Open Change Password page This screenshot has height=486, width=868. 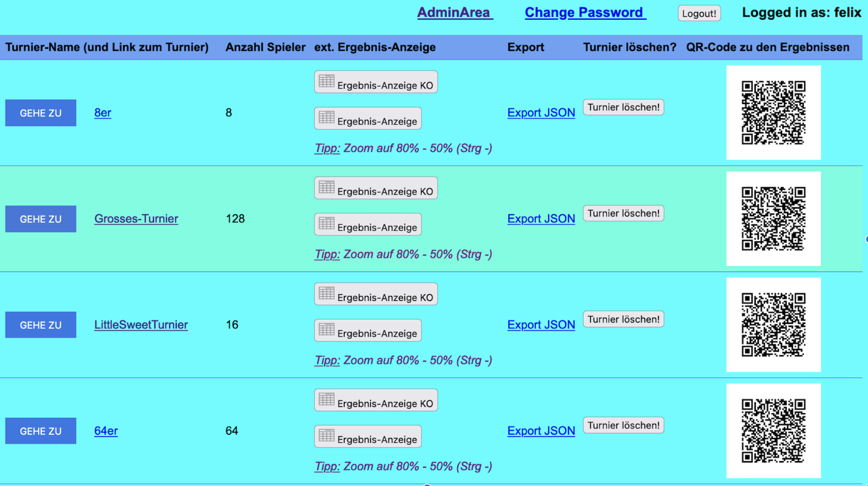(x=585, y=13)
